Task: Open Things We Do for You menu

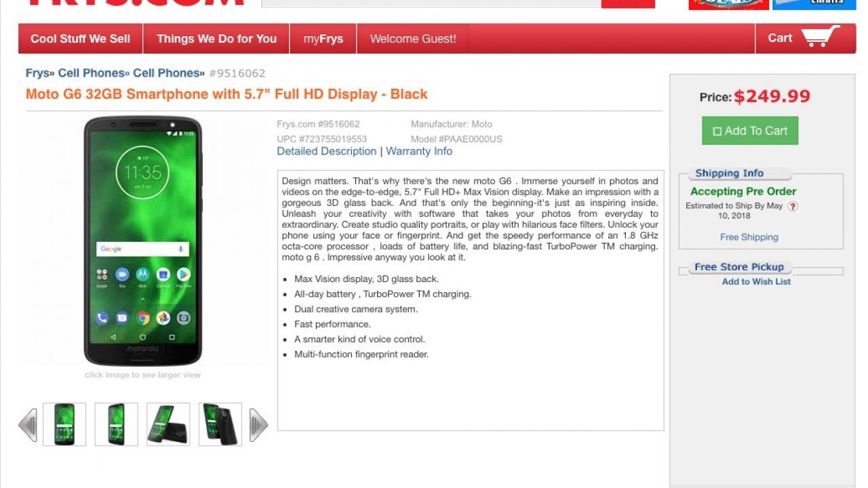Action: 217,39
